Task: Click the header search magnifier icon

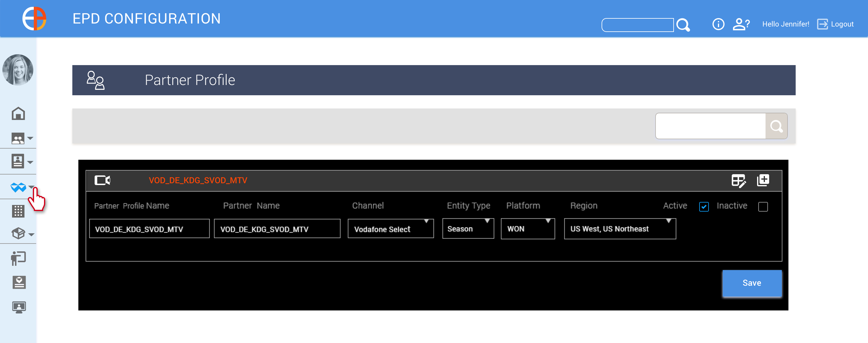Action: (x=683, y=25)
